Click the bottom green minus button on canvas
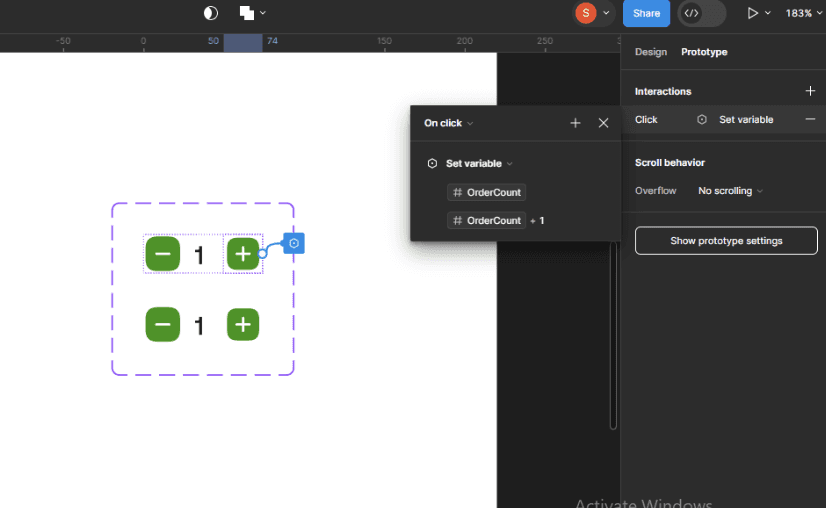 (163, 324)
